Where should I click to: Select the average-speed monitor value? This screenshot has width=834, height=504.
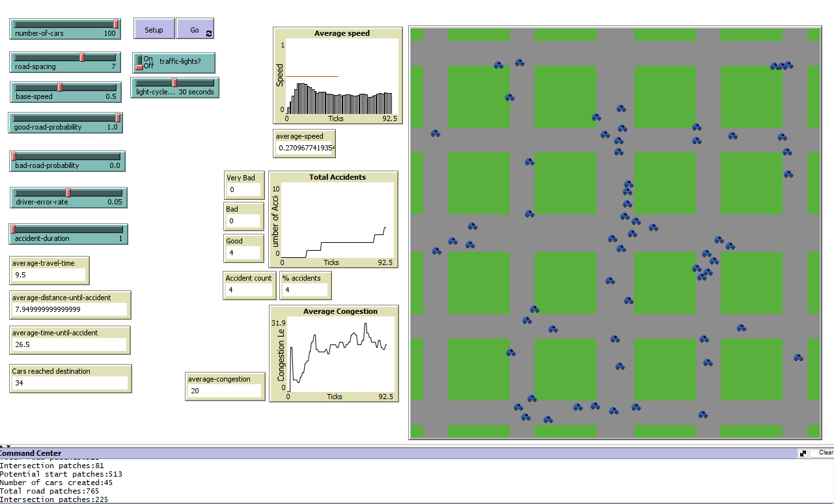click(305, 148)
